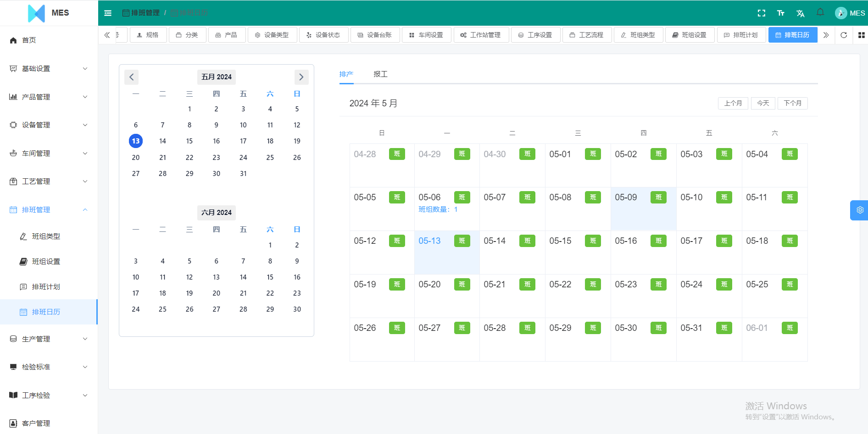The height and width of the screenshot is (434, 868).
Task: Open the font size settings icon
Action: [x=781, y=13]
